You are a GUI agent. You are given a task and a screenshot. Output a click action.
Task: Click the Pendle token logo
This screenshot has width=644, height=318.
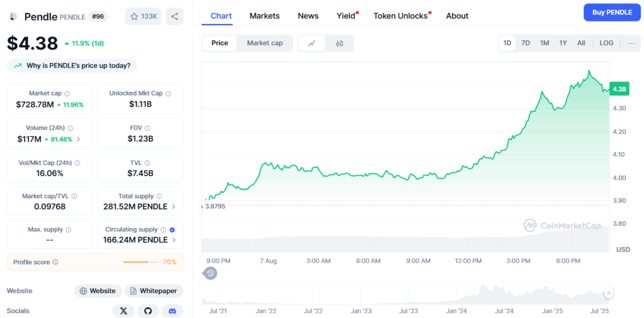click(12, 17)
